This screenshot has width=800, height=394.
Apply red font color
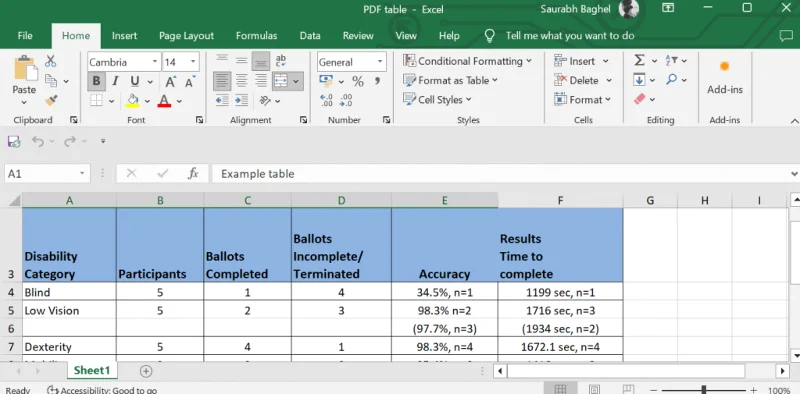[x=164, y=101]
